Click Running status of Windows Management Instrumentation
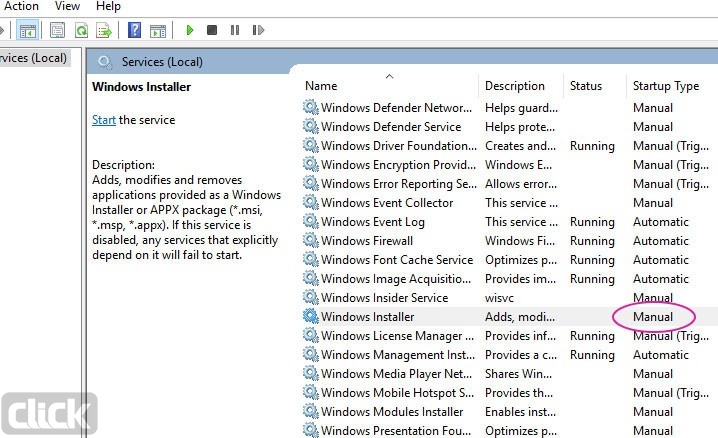The width and height of the screenshot is (718, 438). click(592, 355)
